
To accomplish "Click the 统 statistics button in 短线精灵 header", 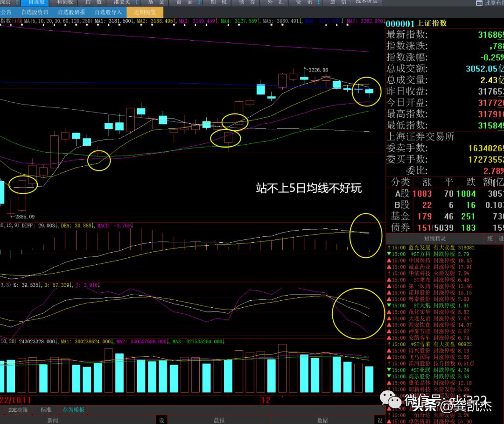I will tap(490, 238).
